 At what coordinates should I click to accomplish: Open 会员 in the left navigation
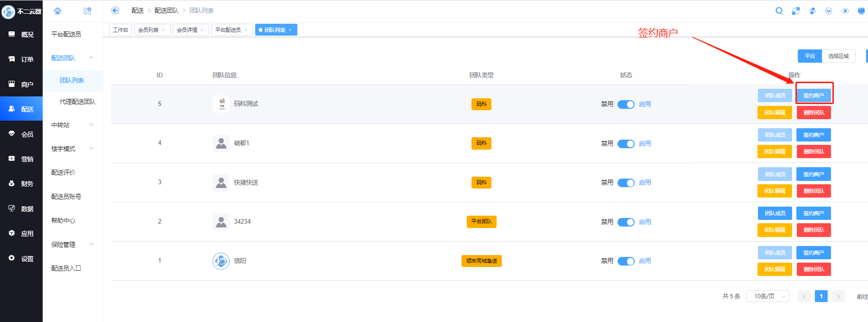21,134
